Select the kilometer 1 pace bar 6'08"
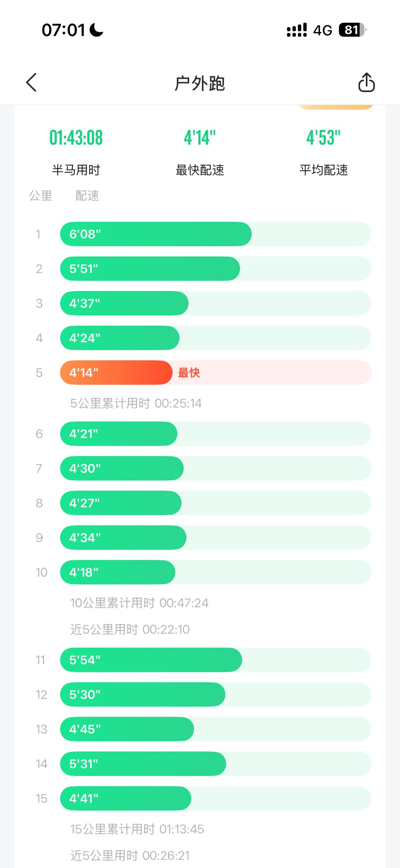This screenshot has width=400, height=868. [156, 234]
